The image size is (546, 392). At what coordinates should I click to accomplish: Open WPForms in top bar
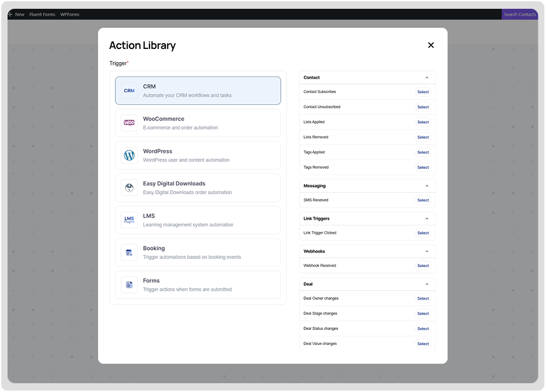point(70,14)
